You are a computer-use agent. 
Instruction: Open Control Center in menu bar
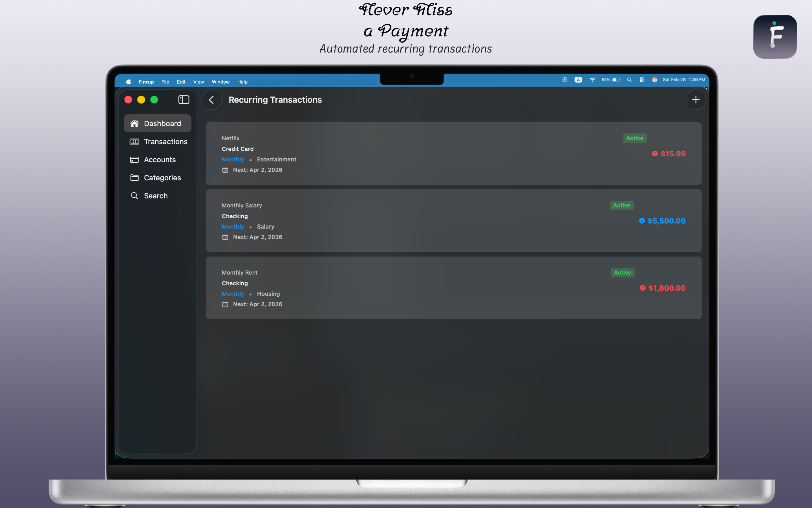point(641,80)
